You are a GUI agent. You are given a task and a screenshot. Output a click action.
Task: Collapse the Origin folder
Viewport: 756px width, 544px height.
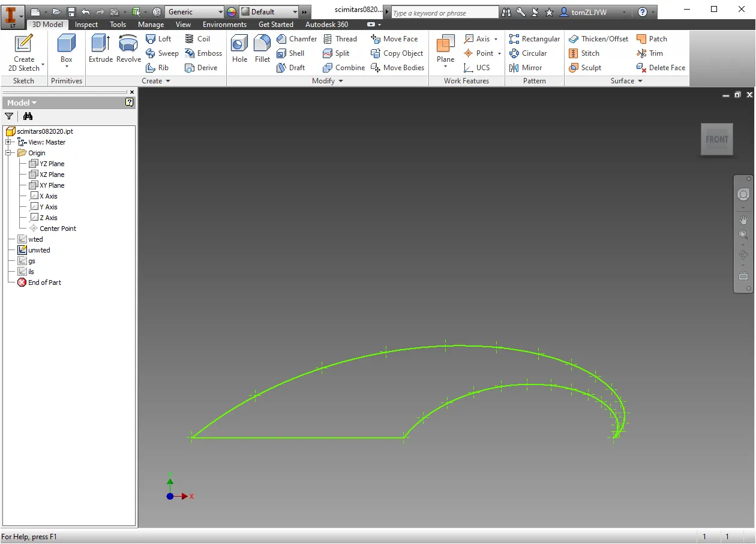(x=8, y=153)
